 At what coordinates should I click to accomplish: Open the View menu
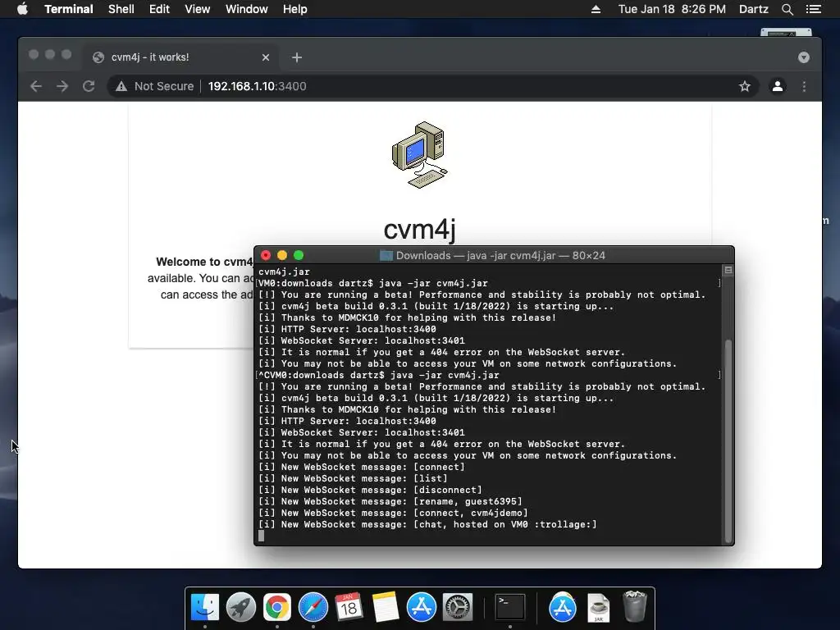click(197, 9)
